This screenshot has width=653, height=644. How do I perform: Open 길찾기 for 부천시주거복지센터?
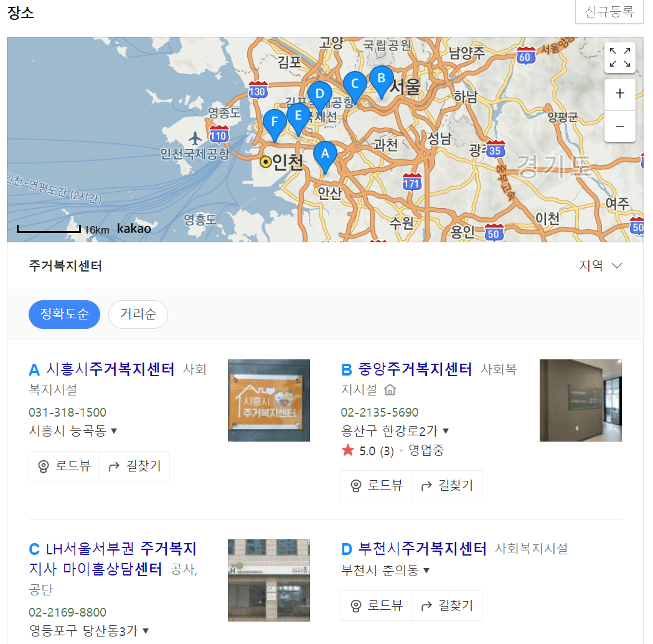pyautogui.click(x=447, y=605)
